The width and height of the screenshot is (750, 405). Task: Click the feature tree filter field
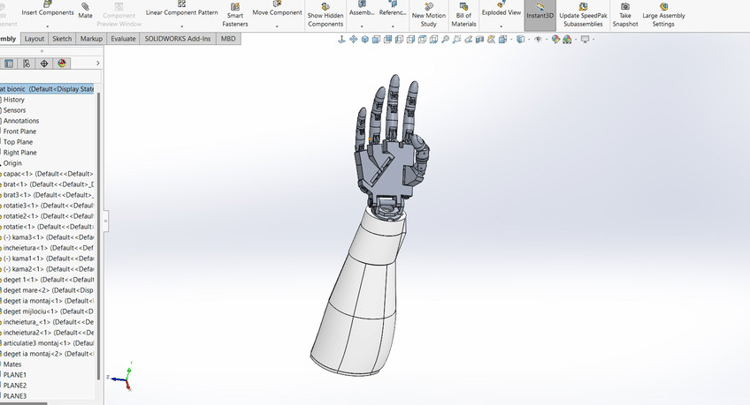point(51,77)
